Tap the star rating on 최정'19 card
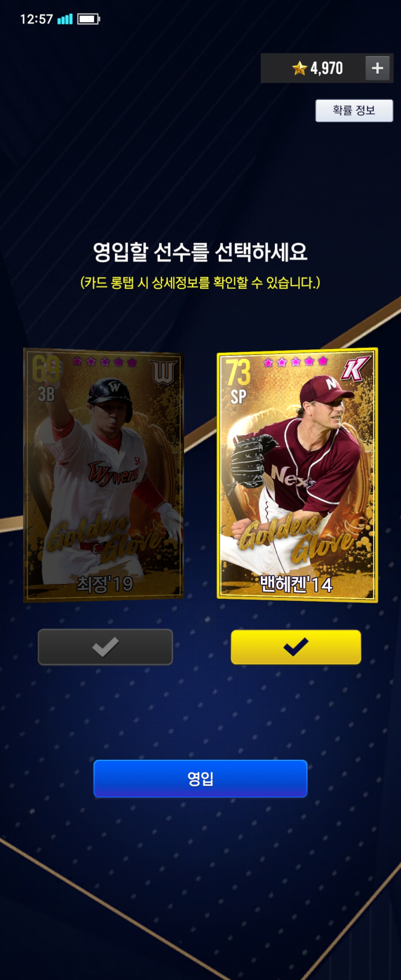 coord(105,362)
